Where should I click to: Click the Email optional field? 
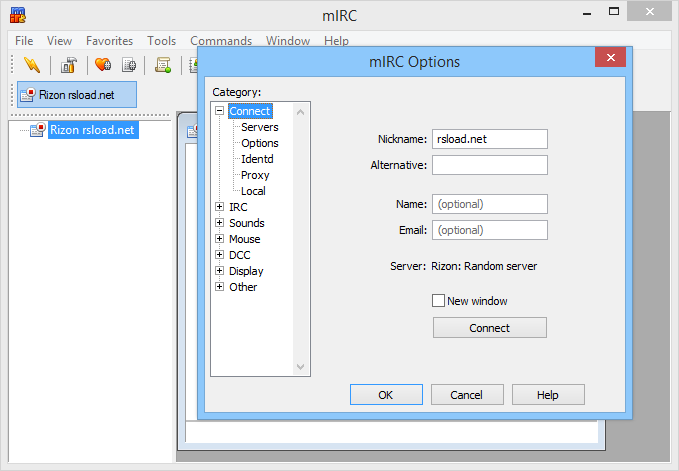pos(490,230)
